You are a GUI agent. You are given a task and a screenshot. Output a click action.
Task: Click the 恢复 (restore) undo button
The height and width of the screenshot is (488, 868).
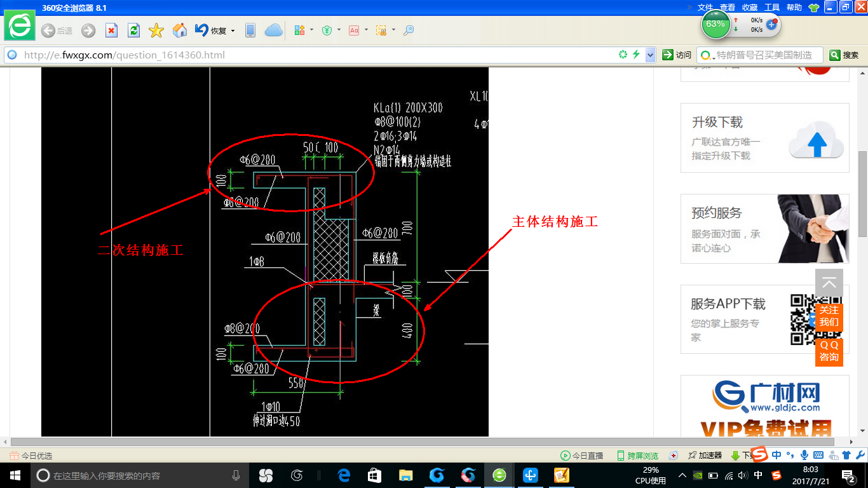[x=210, y=30]
